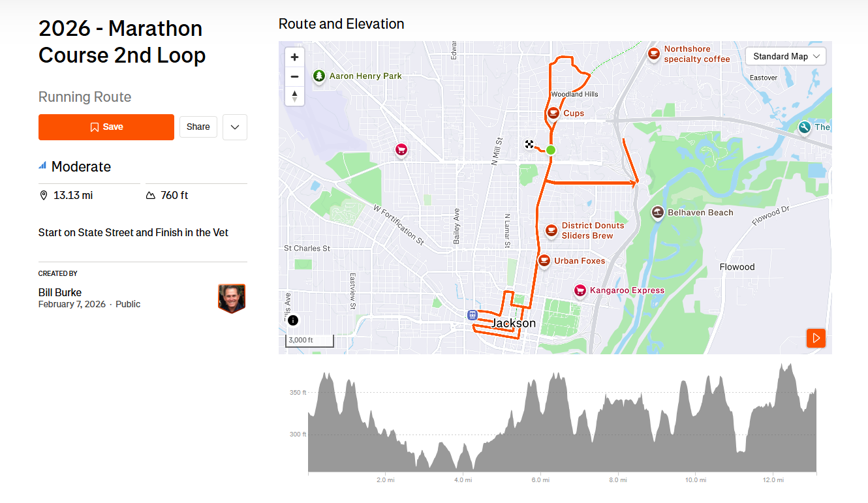Zoom out on the route map
868x503 pixels.
295,77
